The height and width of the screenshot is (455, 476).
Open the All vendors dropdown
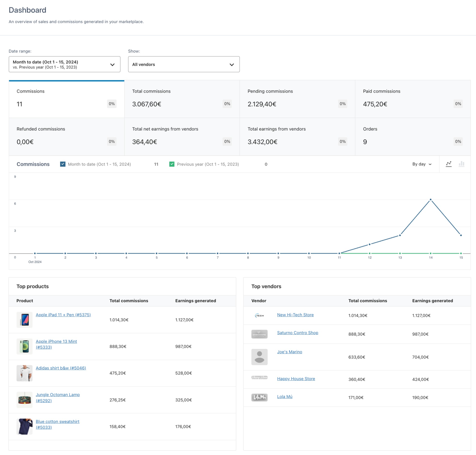(x=184, y=64)
